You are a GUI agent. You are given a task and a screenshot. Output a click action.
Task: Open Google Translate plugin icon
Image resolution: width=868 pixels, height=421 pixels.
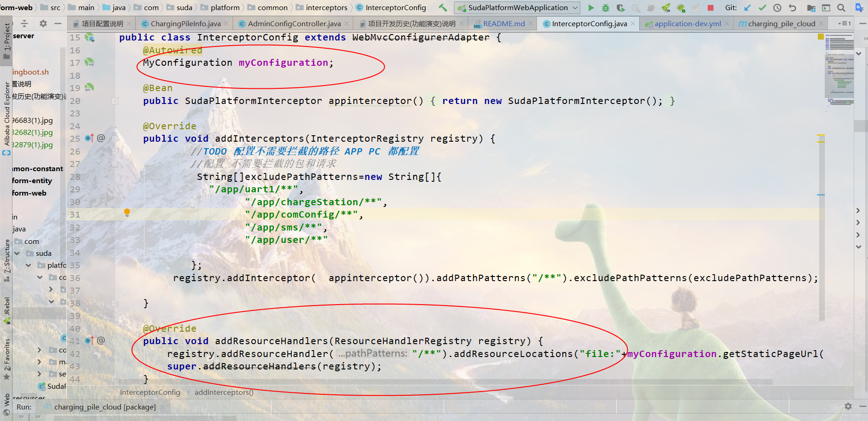pyautogui.click(x=859, y=8)
